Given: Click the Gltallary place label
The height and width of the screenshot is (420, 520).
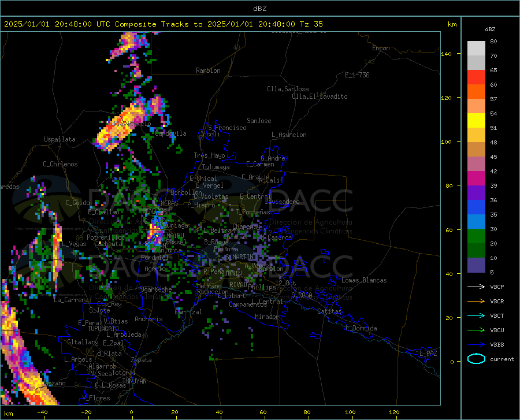Looking at the screenshot, I should [x=83, y=342].
